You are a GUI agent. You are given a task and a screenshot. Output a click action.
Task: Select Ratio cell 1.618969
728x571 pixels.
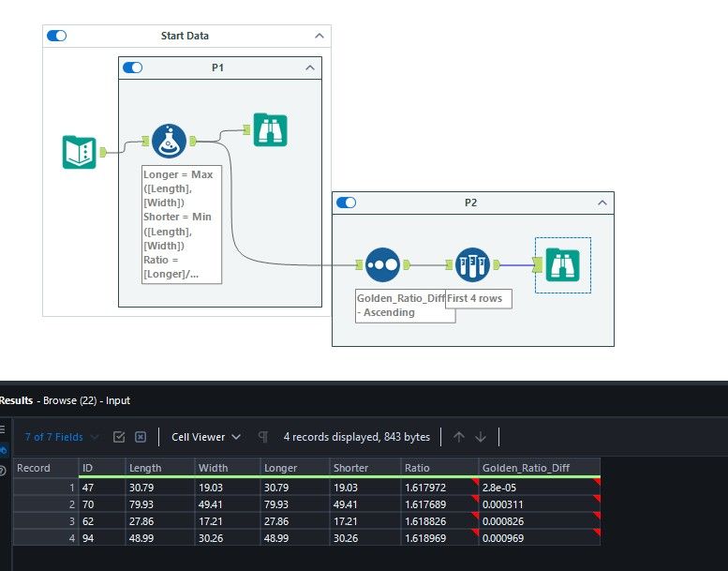[439, 538]
